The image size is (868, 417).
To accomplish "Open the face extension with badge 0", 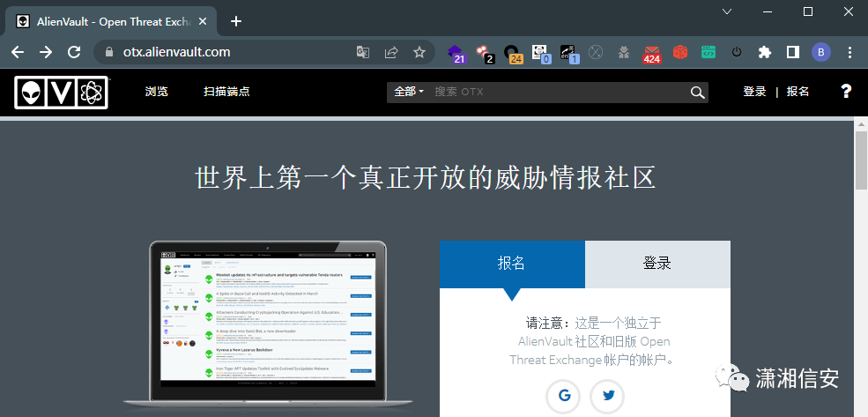I will tap(541, 53).
